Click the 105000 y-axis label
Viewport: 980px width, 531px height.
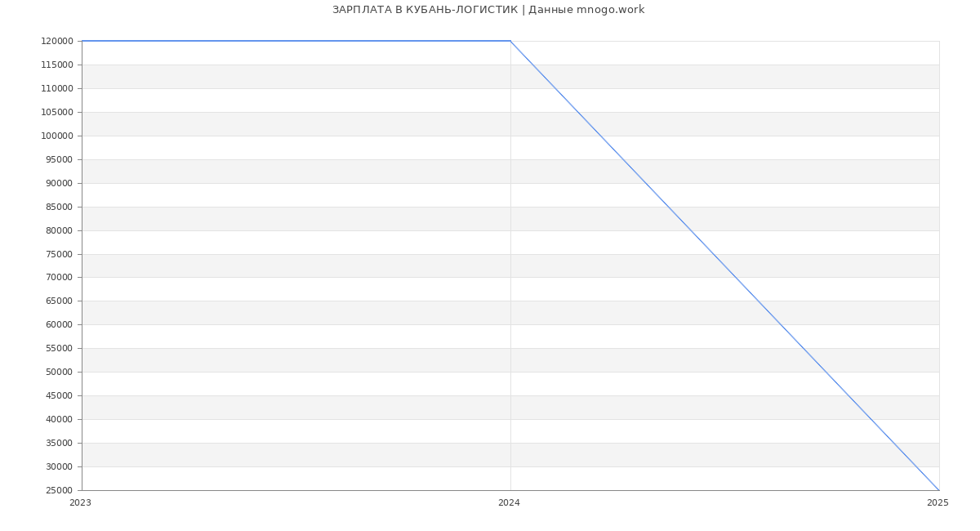tap(56, 112)
